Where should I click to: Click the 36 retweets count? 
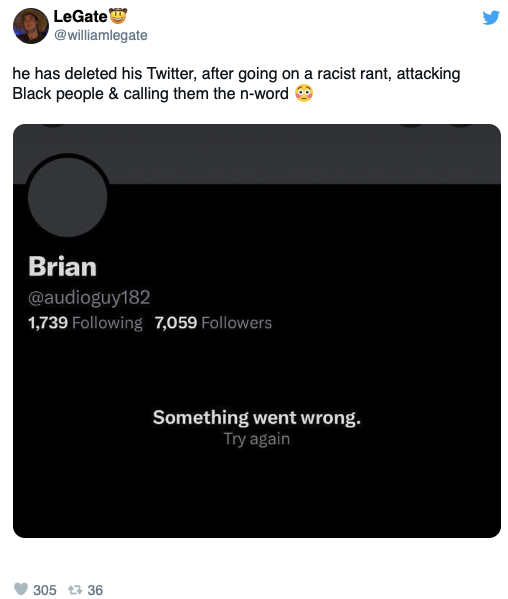[95, 590]
